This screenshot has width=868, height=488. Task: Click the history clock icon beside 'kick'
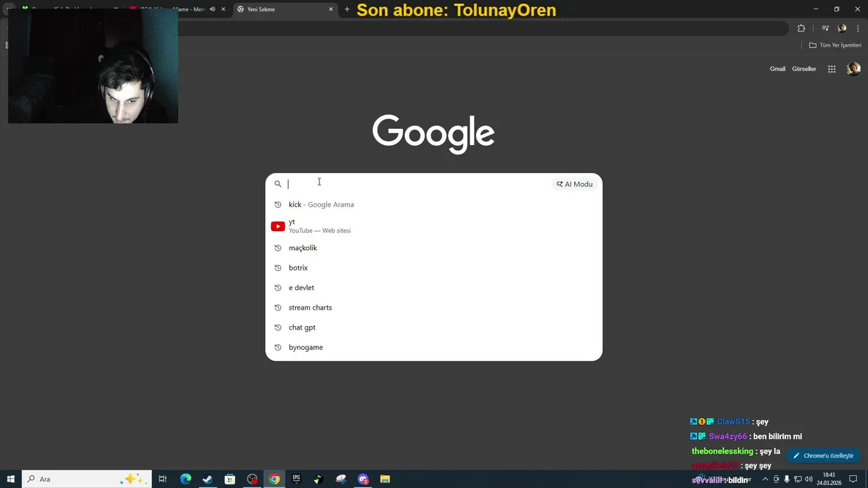click(278, 205)
